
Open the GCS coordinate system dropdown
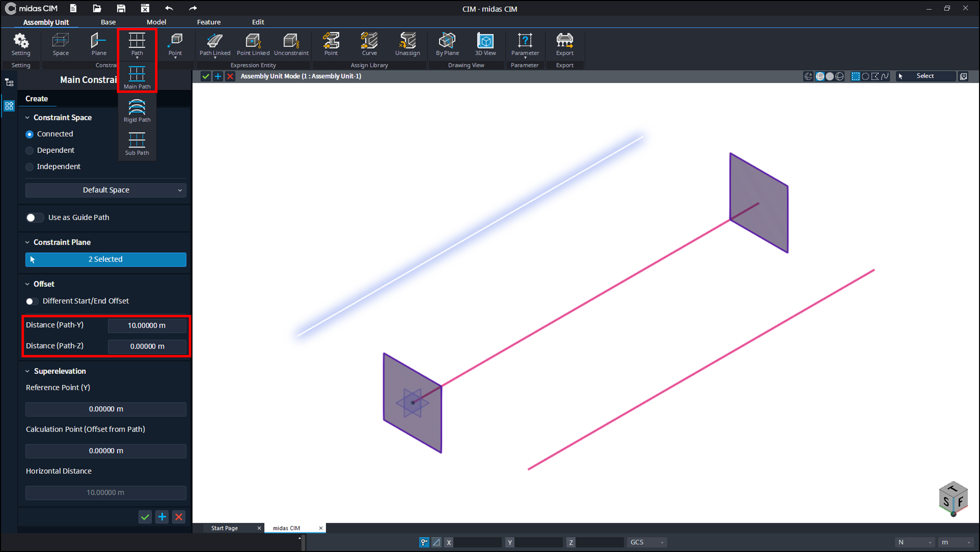(x=646, y=542)
